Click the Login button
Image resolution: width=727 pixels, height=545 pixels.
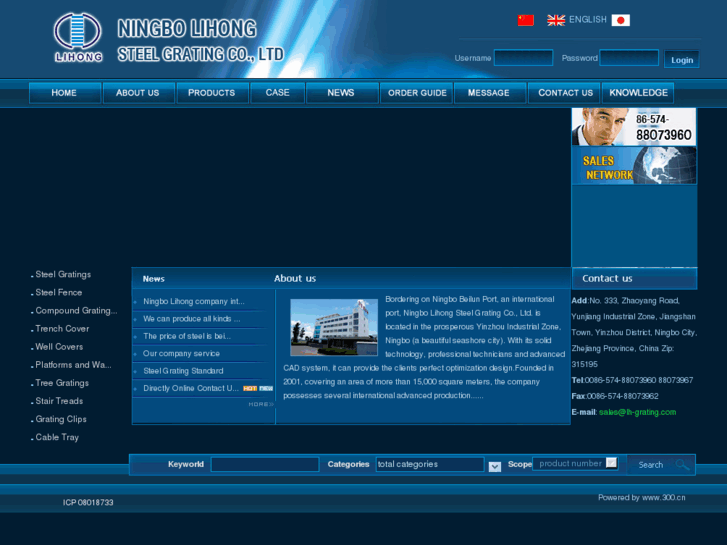(682, 59)
